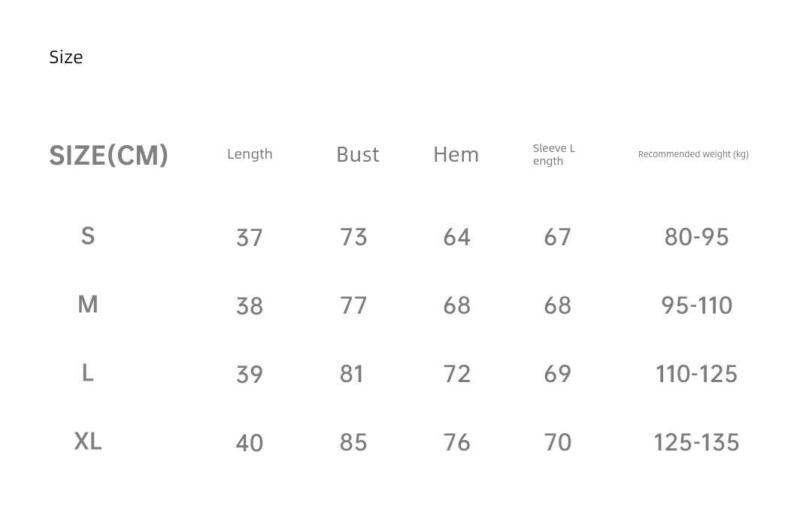Click the SIZE(CM) table header

coord(109,156)
